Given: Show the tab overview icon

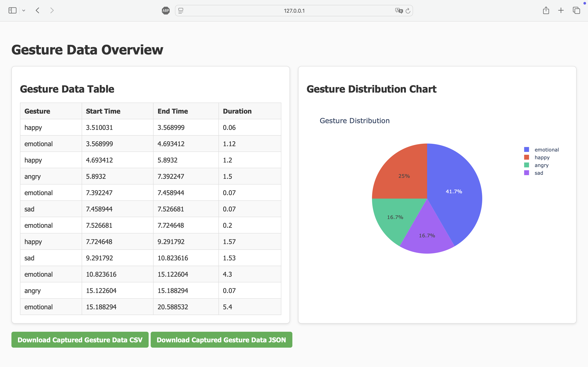Looking at the screenshot, I should 576,10.
